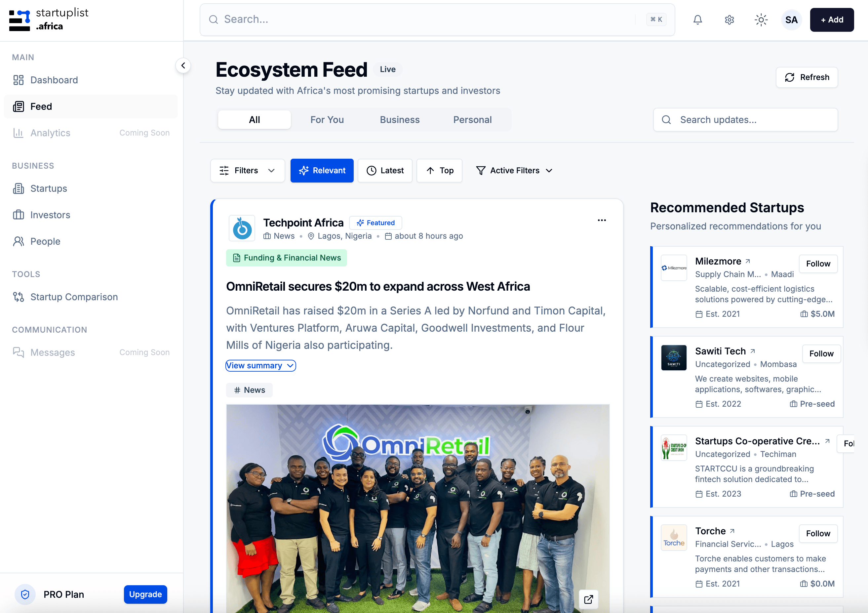Switch to the For You tab

[327, 120]
